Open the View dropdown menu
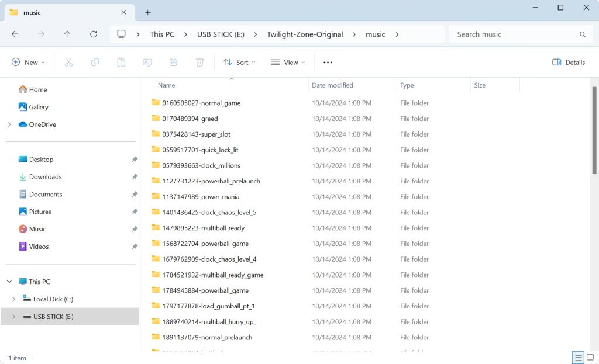Screen dimensions: 599x364 tap(288, 62)
